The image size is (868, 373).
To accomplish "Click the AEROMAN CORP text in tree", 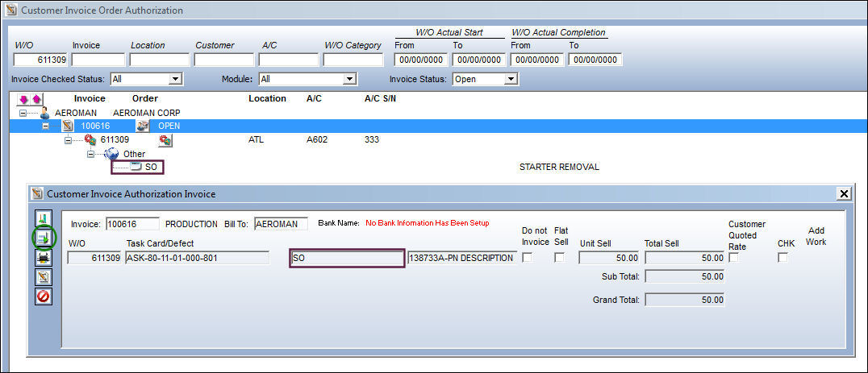I will pyautogui.click(x=146, y=113).
